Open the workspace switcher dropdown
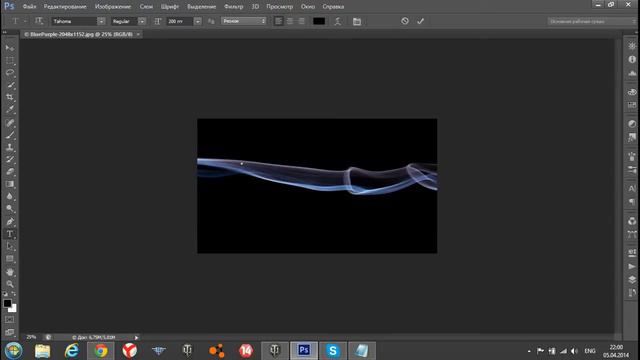640x360 pixels. pos(591,21)
